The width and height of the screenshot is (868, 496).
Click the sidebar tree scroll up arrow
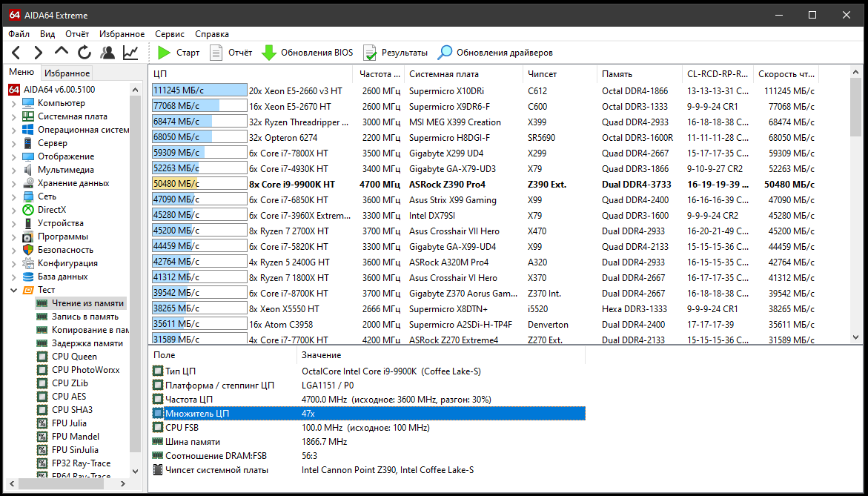[135, 89]
